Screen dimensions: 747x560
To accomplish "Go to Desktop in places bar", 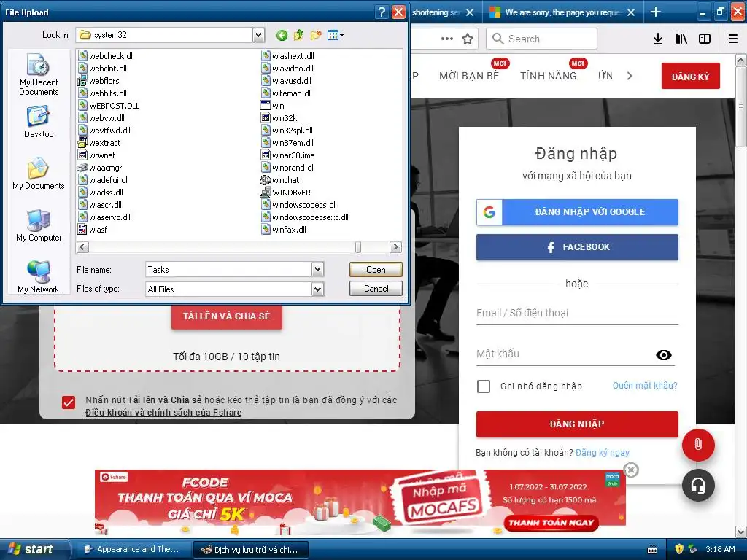I will pyautogui.click(x=39, y=122).
